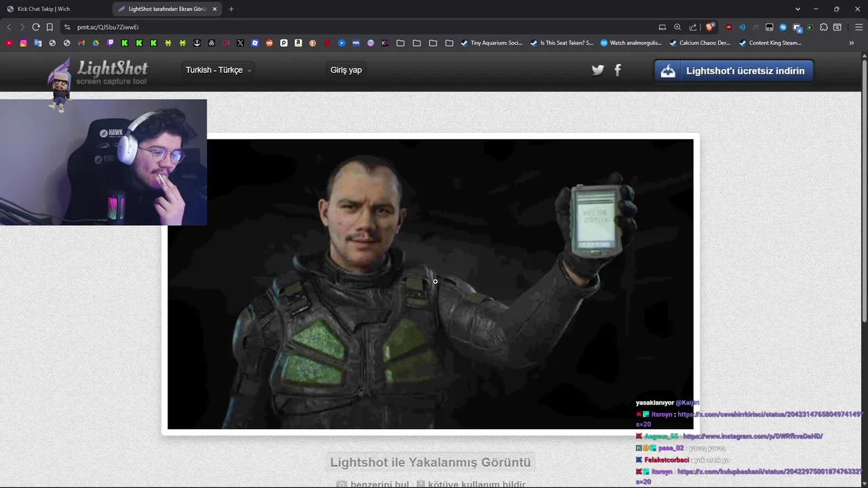Open the Gmail bookmark icon
868x488 pixels.
pyautogui.click(x=81, y=43)
